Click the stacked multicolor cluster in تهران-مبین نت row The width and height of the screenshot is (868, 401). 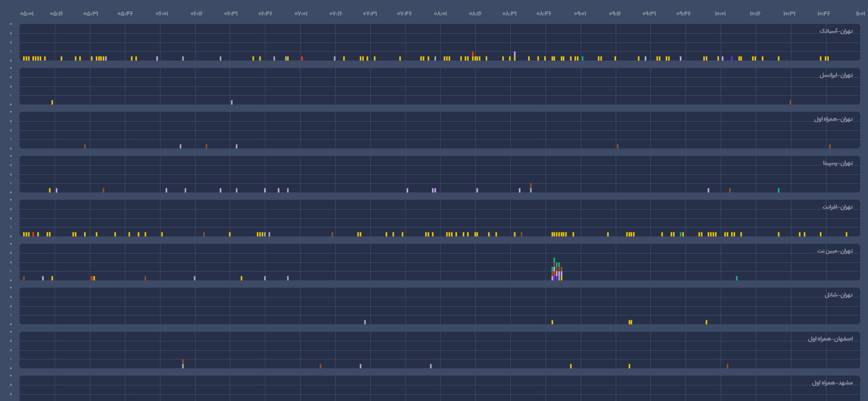[557, 270]
